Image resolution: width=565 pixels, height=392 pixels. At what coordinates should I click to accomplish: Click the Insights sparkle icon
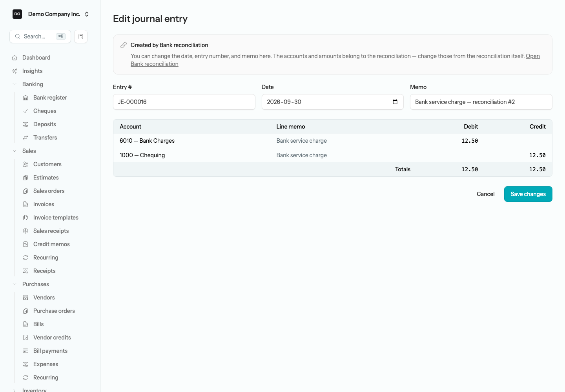pyautogui.click(x=15, y=71)
